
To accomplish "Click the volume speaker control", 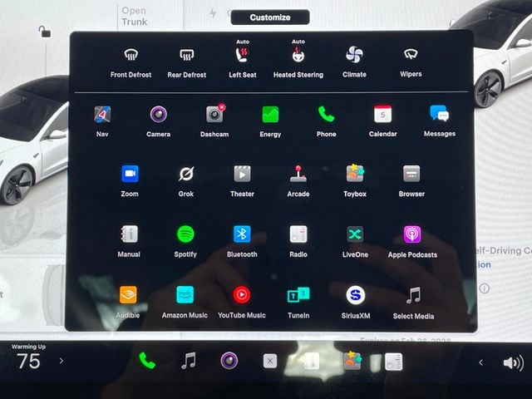I will pos(513,362).
